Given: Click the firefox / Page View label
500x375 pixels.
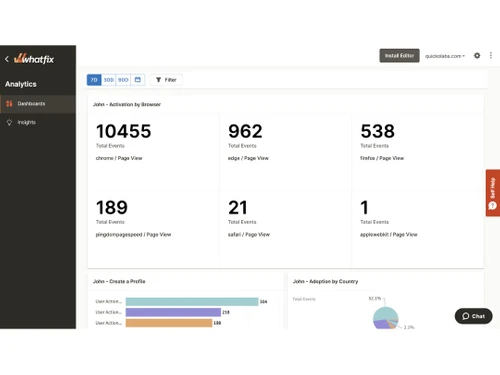Looking at the screenshot, I should coord(382,158).
